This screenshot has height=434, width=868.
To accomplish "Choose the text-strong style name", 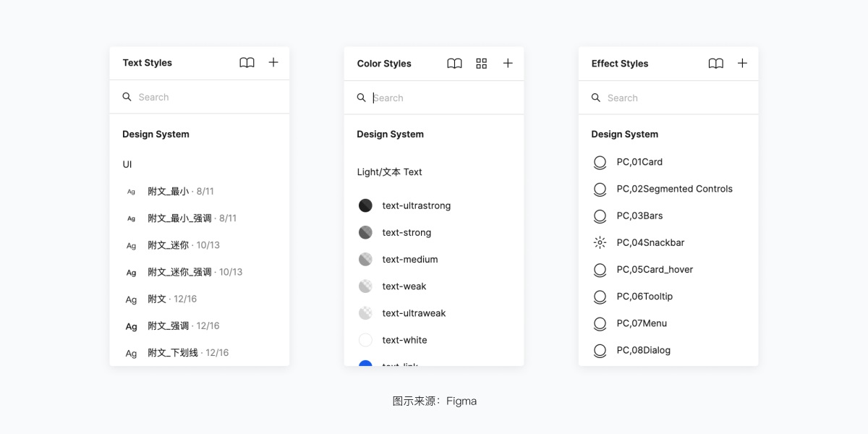I will 407,232.
